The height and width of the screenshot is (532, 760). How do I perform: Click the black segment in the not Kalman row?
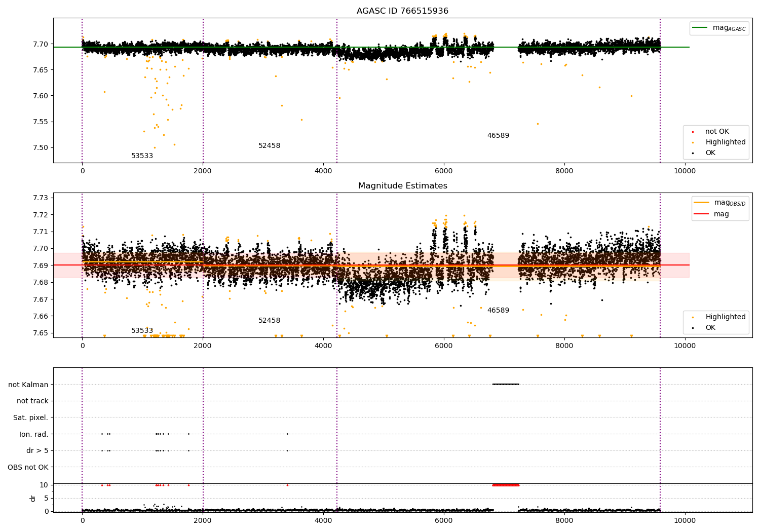point(506,384)
